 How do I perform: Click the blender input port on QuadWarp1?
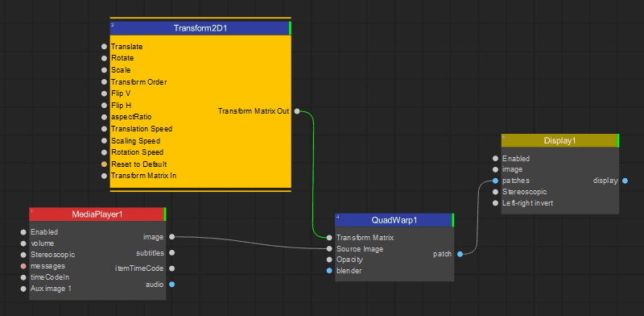tap(329, 271)
